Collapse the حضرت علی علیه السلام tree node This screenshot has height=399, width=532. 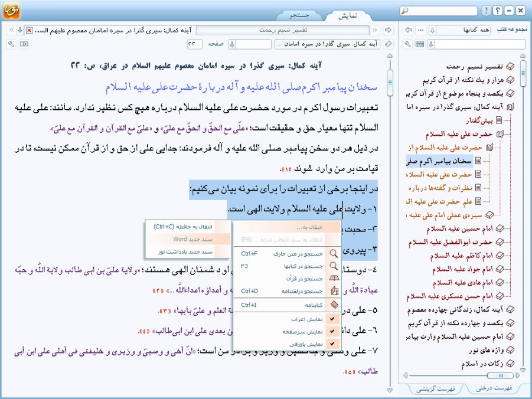[x=500, y=134]
